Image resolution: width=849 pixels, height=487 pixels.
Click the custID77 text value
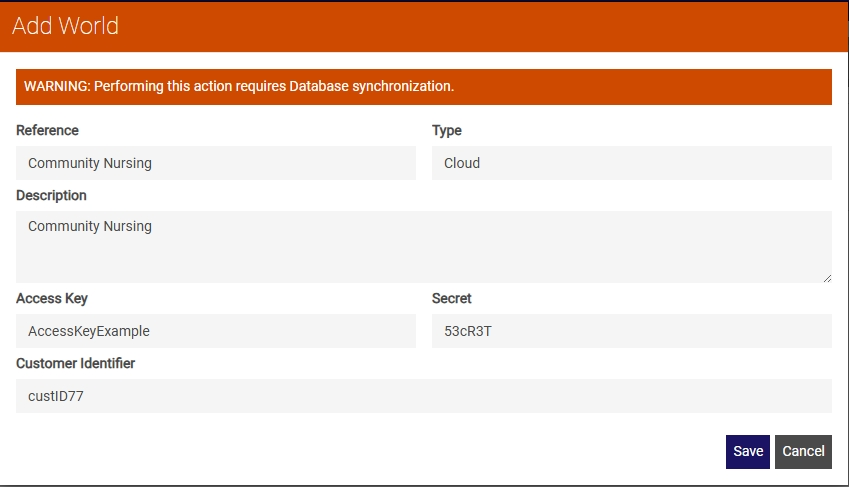[x=56, y=396]
